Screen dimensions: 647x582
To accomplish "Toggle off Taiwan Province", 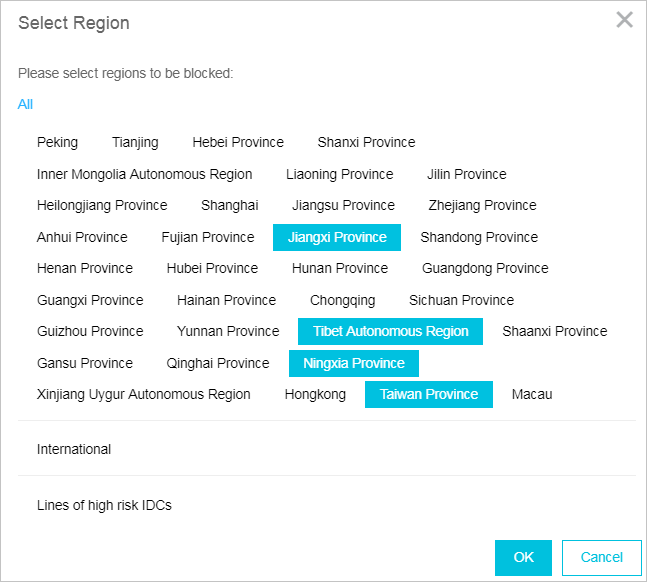I will point(429,394).
